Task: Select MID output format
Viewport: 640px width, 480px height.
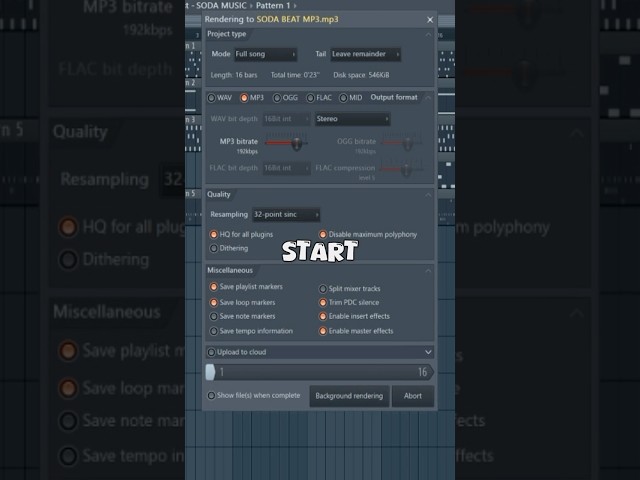Action: point(343,98)
